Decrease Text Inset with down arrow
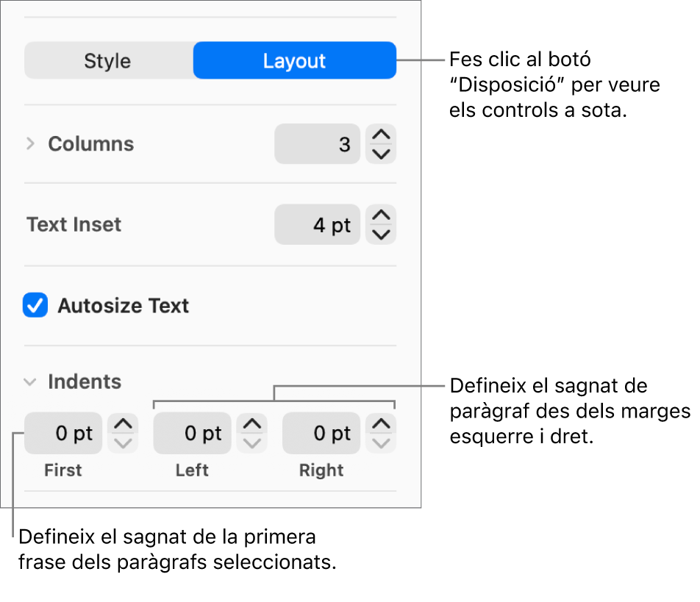 click(381, 234)
